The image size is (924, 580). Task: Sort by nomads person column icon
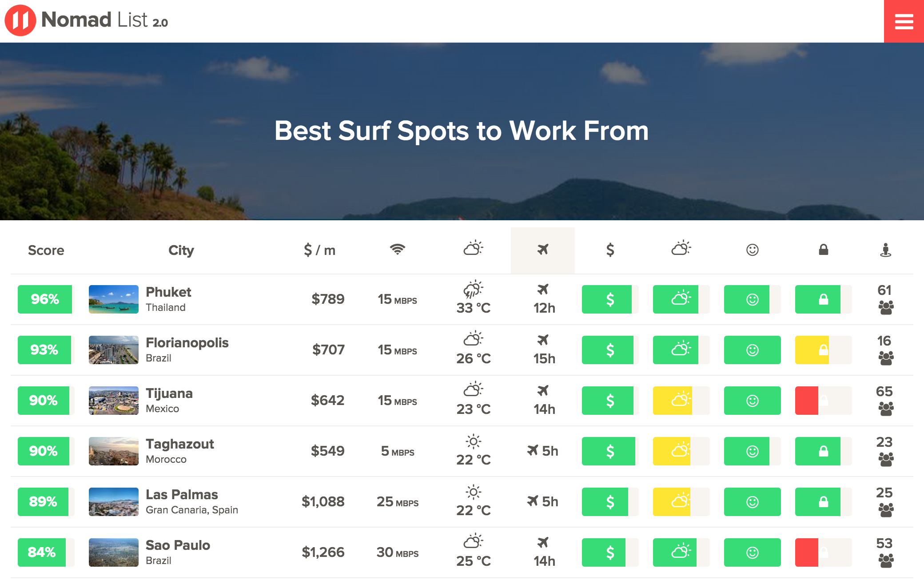[885, 250]
